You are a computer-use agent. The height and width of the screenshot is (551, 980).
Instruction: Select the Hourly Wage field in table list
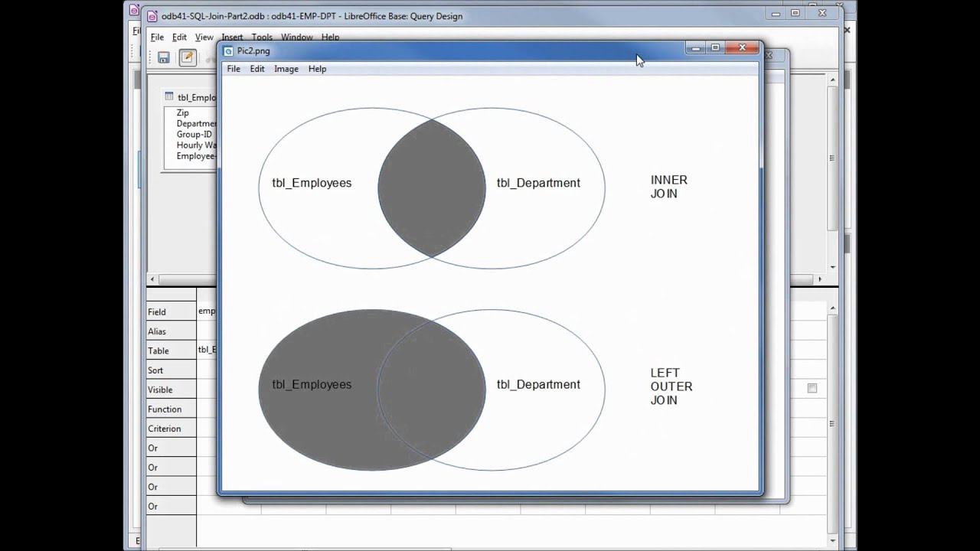click(x=197, y=145)
